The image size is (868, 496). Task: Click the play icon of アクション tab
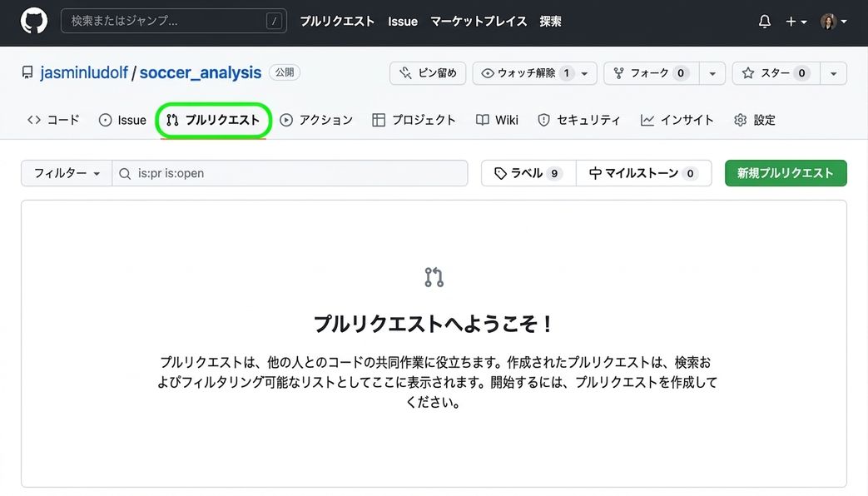[x=286, y=120]
